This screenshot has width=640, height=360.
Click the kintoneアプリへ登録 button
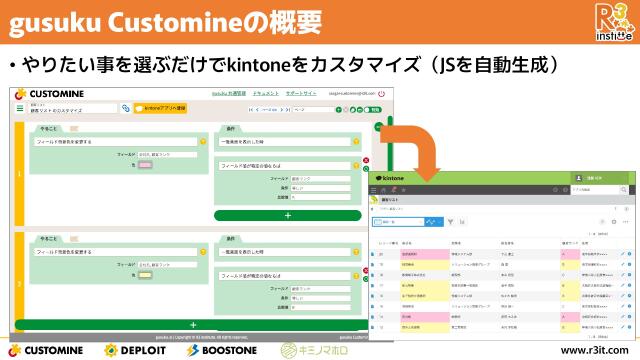[x=160, y=108]
